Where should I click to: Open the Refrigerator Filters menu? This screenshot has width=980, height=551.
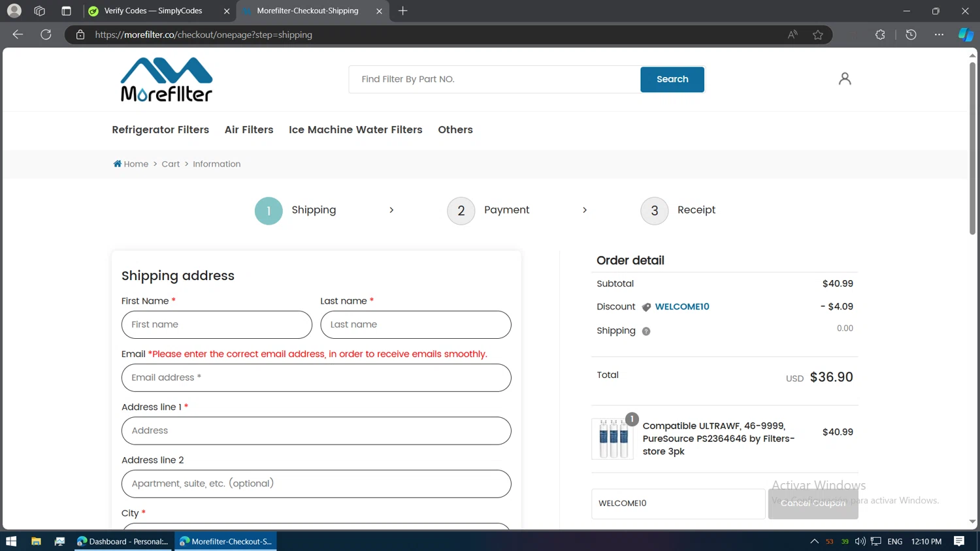coord(160,130)
